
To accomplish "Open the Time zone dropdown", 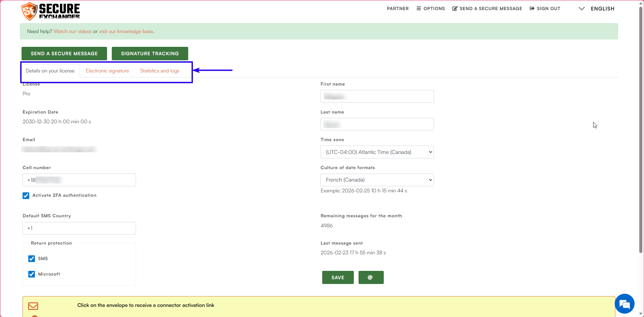I will pyautogui.click(x=377, y=152).
